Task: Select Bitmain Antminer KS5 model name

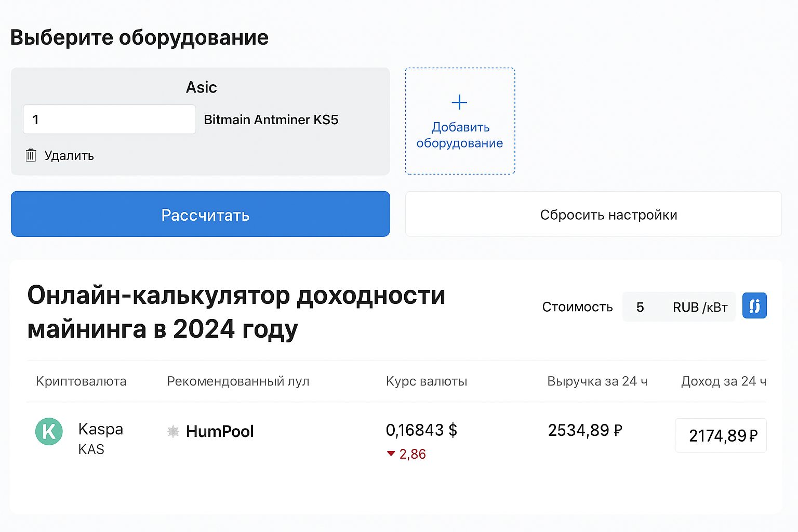Action: (271, 119)
